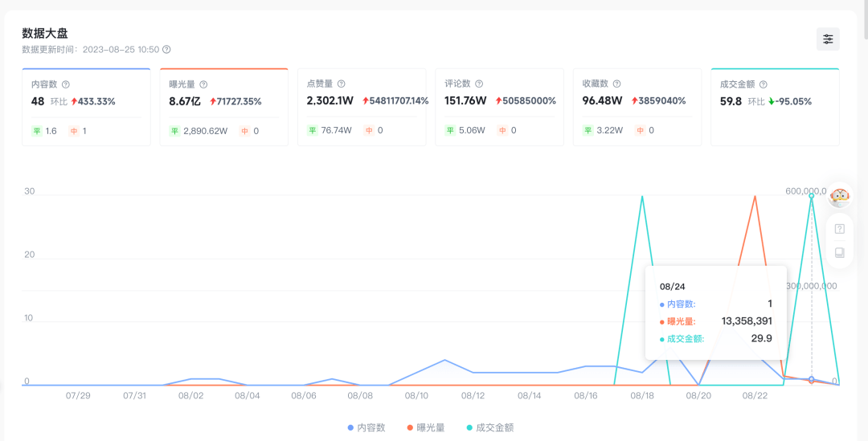Click the 76.74W average likes value

(x=337, y=131)
